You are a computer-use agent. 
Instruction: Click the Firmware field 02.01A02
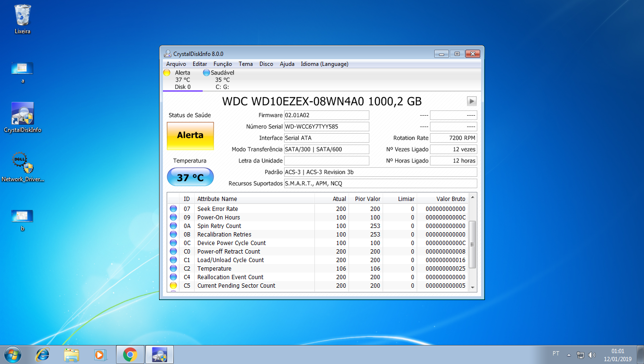tap(326, 115)
